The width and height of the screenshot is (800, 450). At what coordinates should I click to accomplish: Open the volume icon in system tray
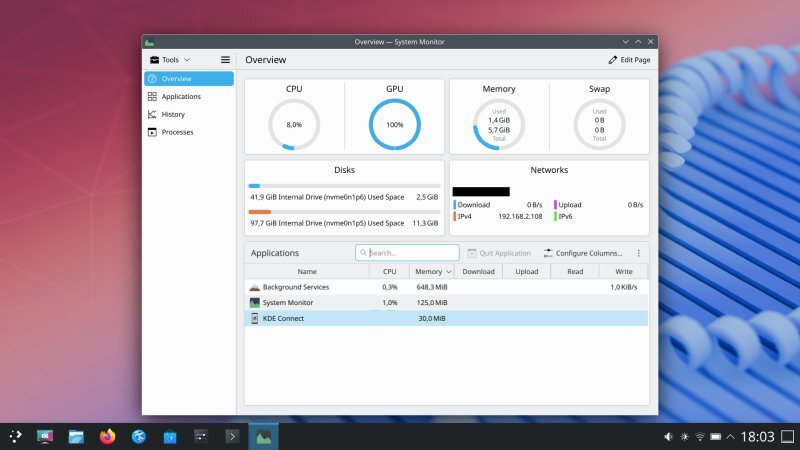668,437
